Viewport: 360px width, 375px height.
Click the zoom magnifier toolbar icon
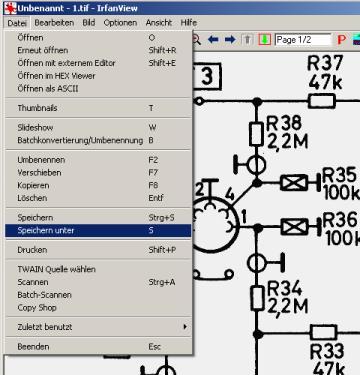click(196, 40)
